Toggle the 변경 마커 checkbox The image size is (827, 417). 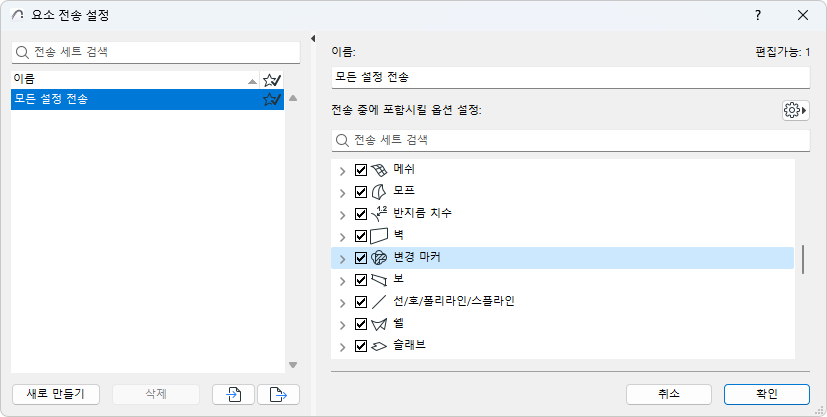pyautogui.click(x=361, y=258)
